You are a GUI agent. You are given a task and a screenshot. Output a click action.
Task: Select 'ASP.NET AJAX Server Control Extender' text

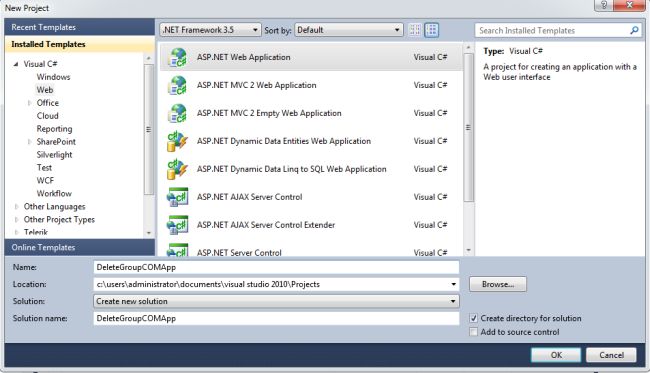pos(266,225)
